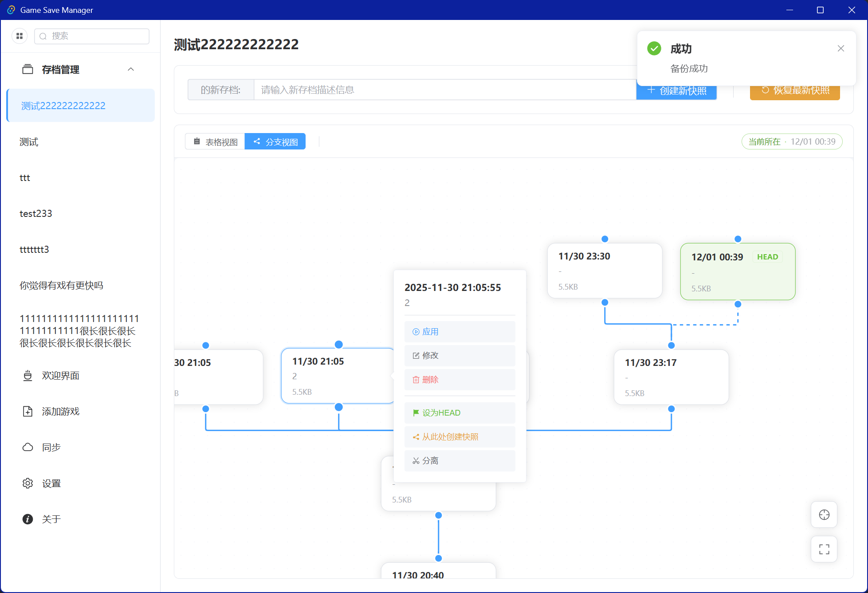Open the 关于 info page

pos(51,519)
